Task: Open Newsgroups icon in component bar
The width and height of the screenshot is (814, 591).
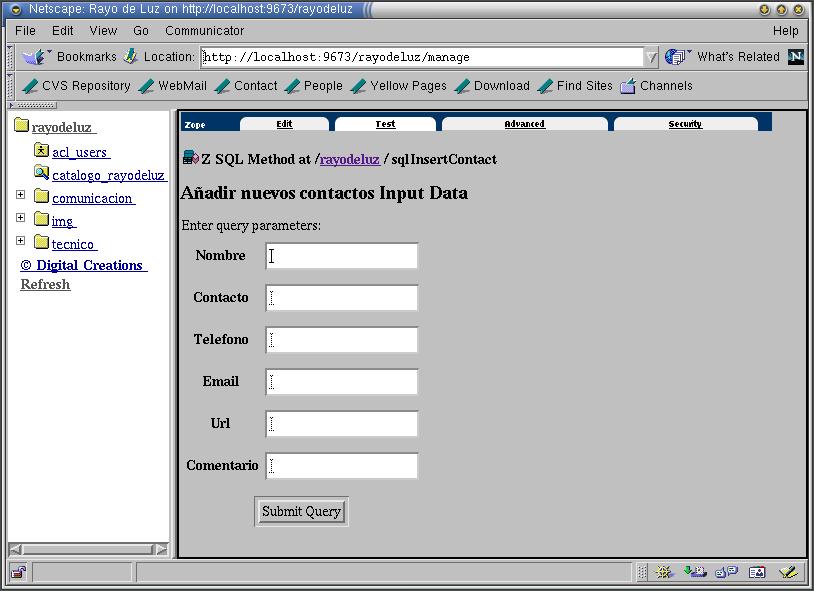Action: (x=726, y=572)
